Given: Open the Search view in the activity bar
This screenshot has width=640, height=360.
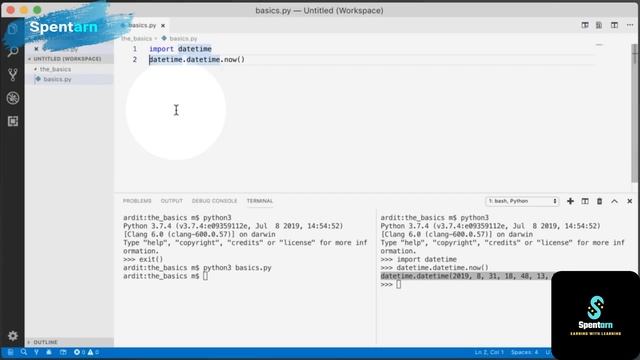Looking at the screenshot, I should click(13, 52).
